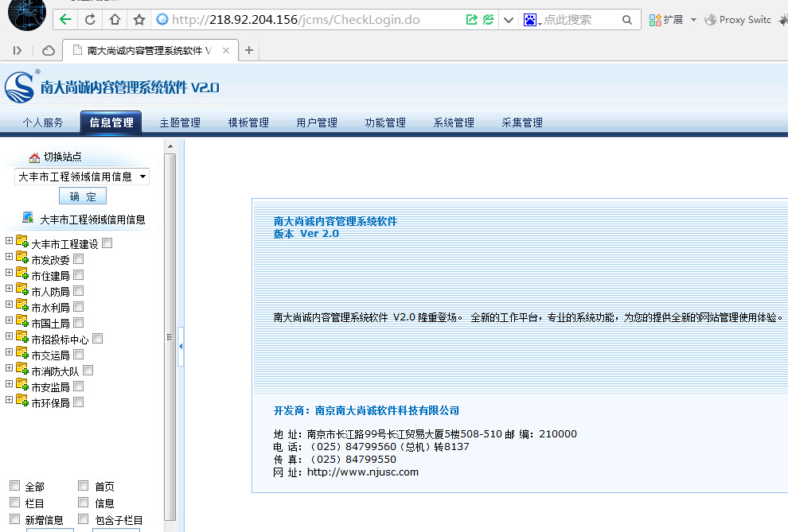Click the folder icon of 市水利局
Viewport: 788px width, 532px height.
click(x=22, y=305)
